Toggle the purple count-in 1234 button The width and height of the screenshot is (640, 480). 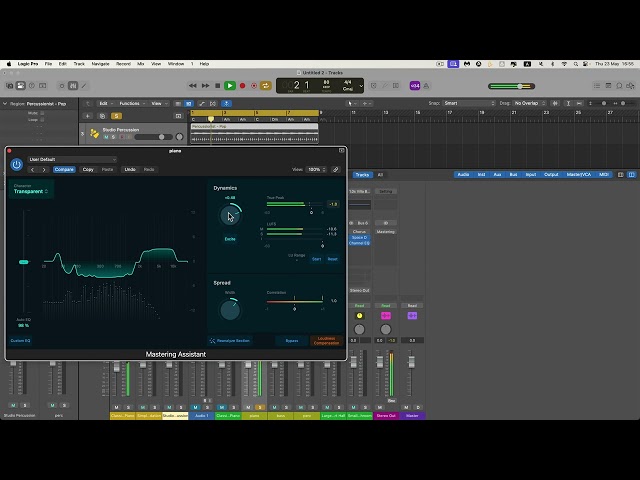tap(415, 86)
